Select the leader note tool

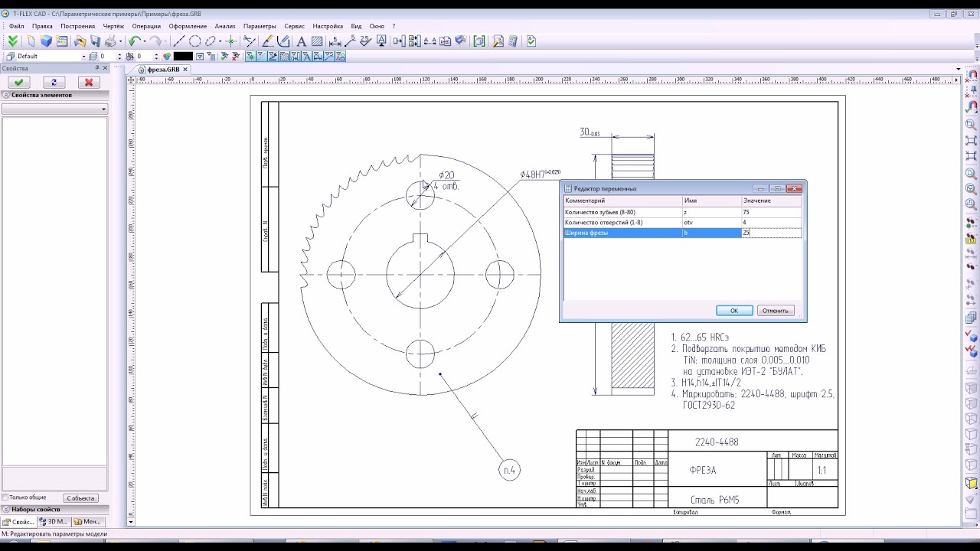(x=350, y=41)
